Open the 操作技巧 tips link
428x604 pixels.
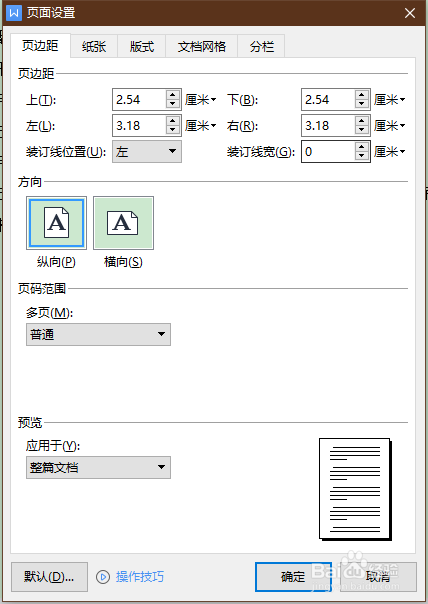(x=139, y=577)
